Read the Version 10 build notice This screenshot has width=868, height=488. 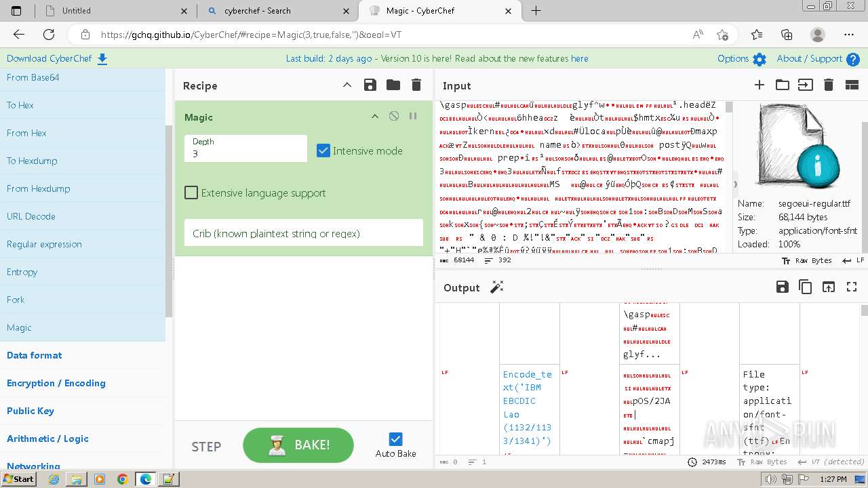click(437, 58)
